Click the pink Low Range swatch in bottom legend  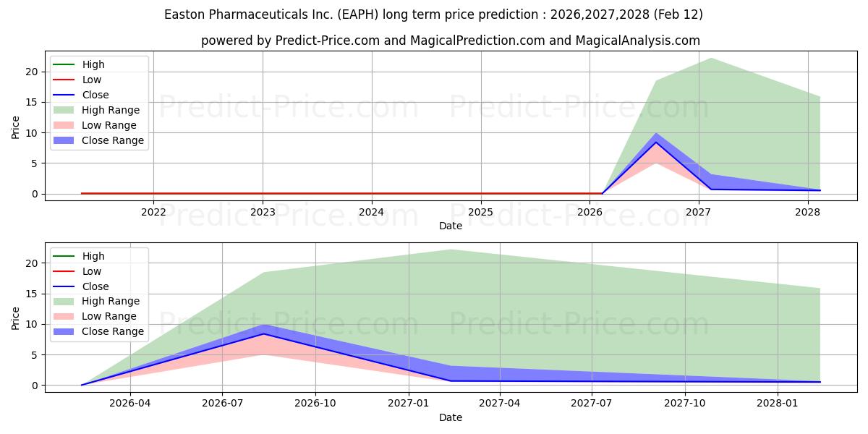[x=64, y=317]
